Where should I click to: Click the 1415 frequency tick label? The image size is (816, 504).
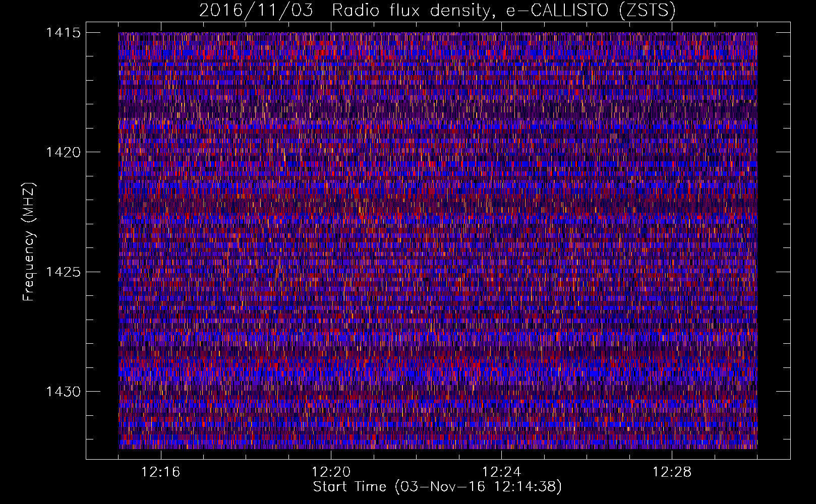click(63, 33)
